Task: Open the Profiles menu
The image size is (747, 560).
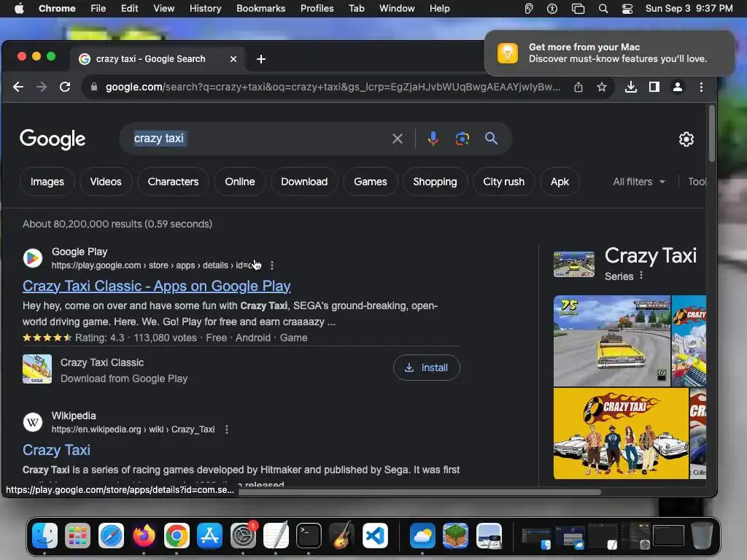Action: pyautogui.click(x=317, y=8)
